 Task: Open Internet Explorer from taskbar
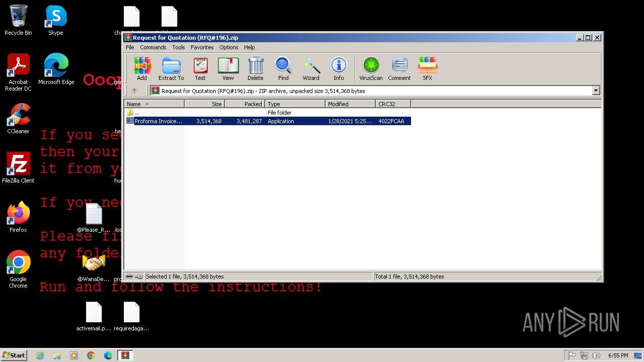pyautogui.click(x=40, y=355)
